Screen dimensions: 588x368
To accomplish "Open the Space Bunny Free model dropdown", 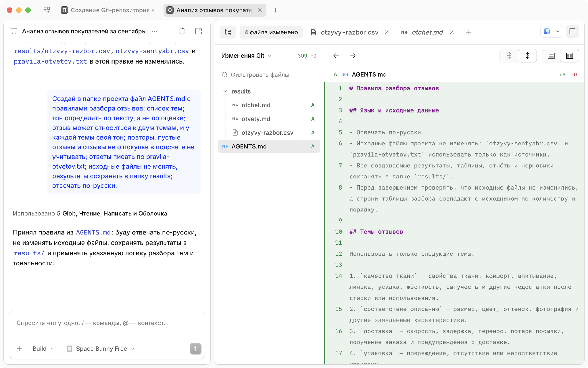I will (x=101, y=349).
